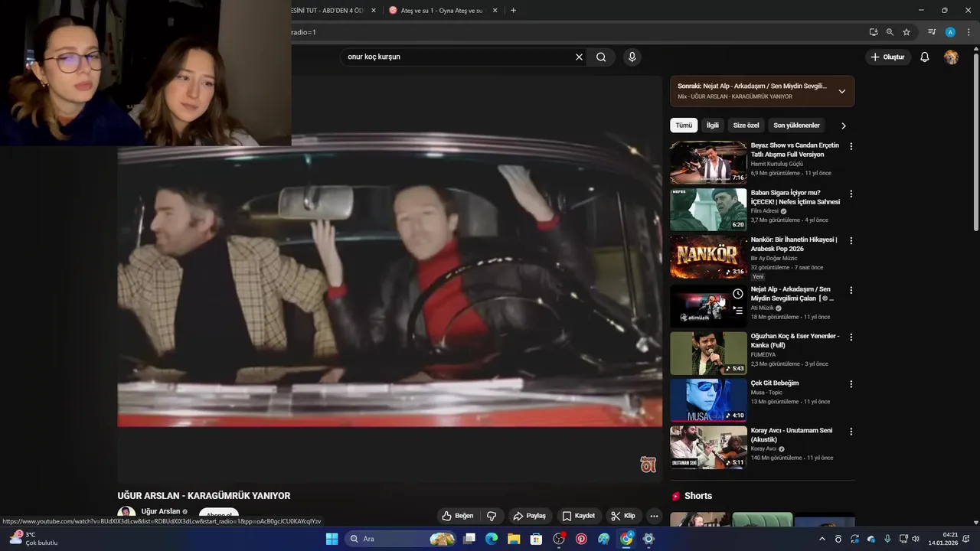The height and width of the screenshot is (551, 980).
Task: Open volume control in system tray
Action: (x=916, y=539)
